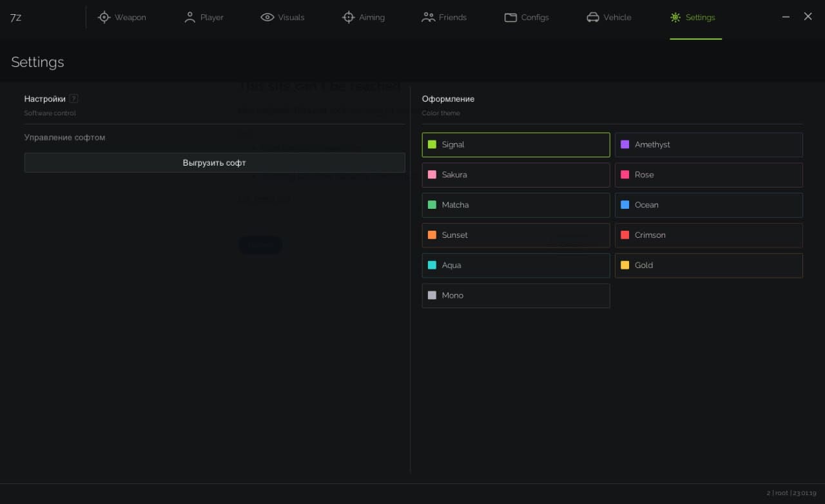The height and width of the screenshot is (504, 825).
Task: Open the Weapon tab label
Action: click(130, 17)
